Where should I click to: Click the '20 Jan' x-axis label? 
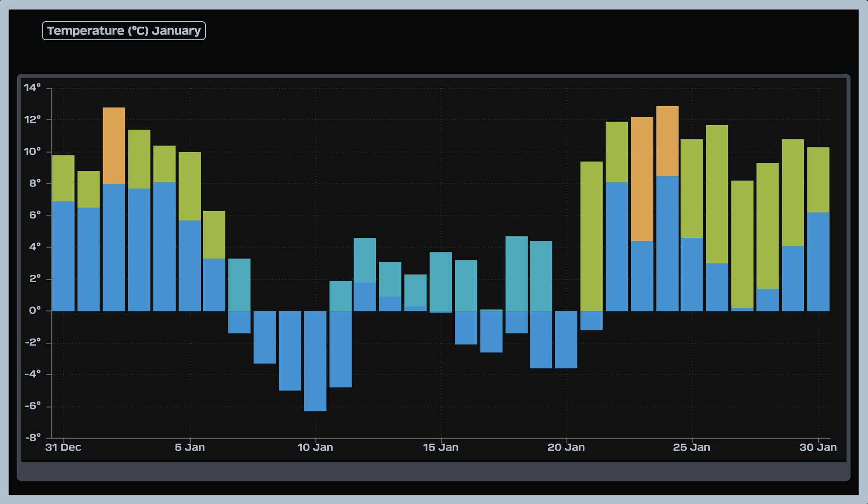[x=566, y=447]
